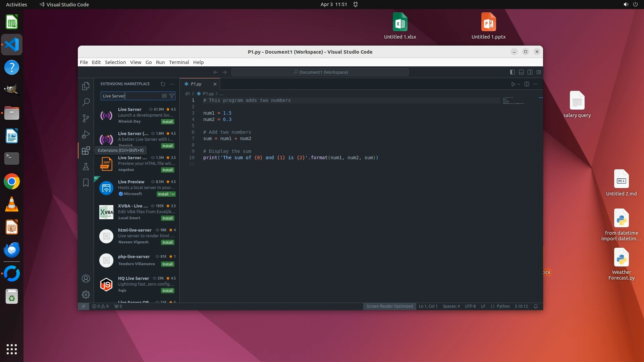Install Live Server by Ritwick Dey
Image resolution: width=644 pixels, height=362 pixels.
coord(167,122)
